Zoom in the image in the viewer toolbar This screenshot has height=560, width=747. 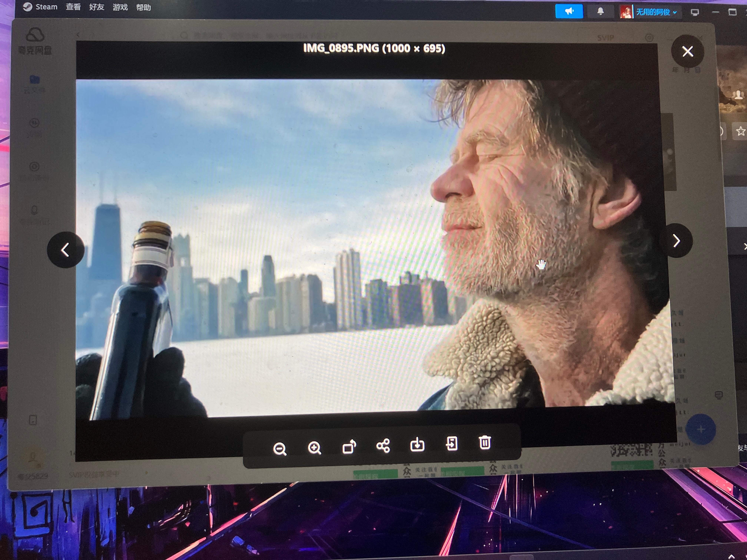[x=314, y=448]
